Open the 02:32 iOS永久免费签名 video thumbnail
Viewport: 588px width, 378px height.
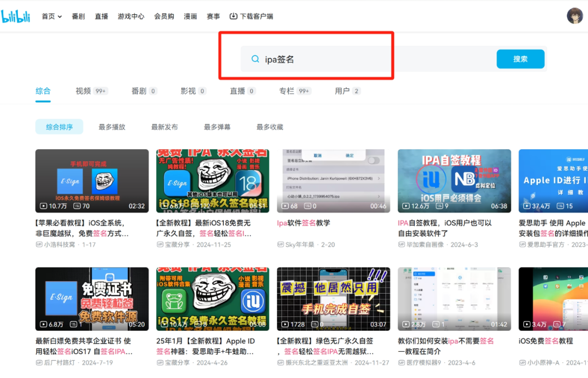(92, 181)
